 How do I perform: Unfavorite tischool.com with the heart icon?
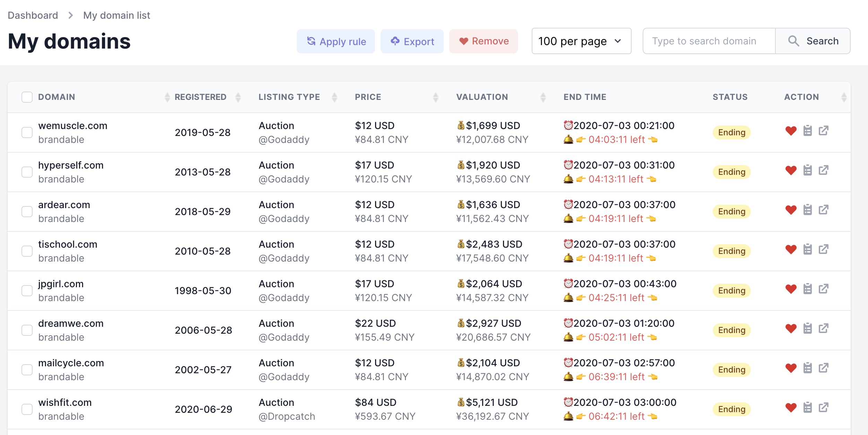tap(791, 249)
